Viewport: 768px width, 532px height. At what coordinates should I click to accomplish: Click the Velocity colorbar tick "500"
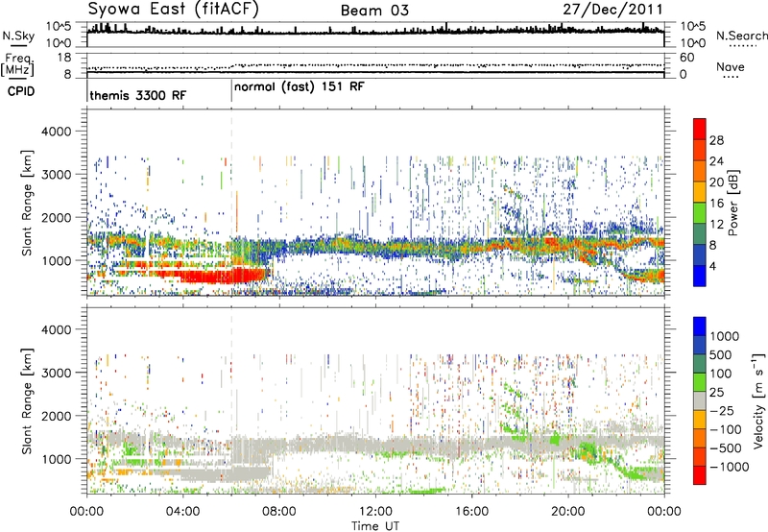pyautogui.click(x=721, y=354)
